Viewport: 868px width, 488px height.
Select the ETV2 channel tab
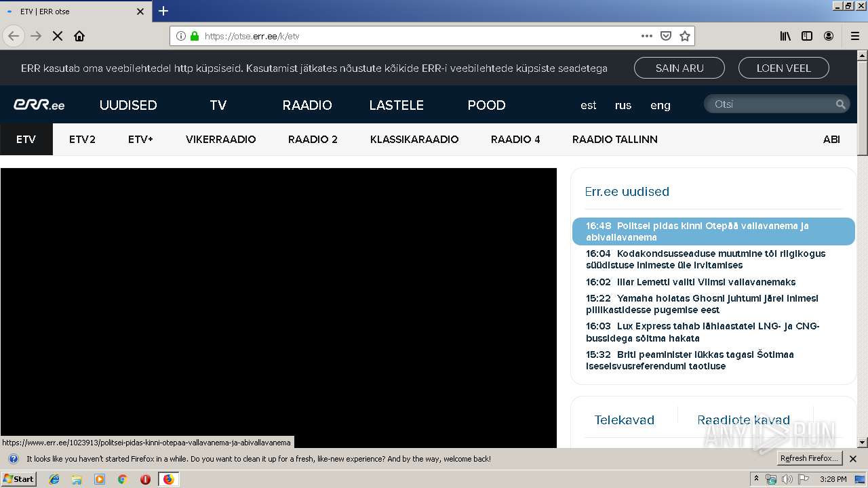(x=82, y=139)
